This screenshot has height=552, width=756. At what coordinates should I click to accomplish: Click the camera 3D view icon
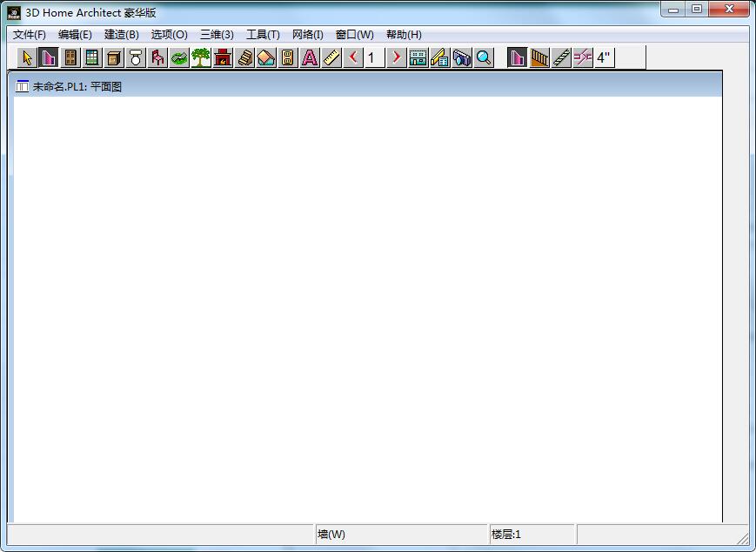click(462, 57)
